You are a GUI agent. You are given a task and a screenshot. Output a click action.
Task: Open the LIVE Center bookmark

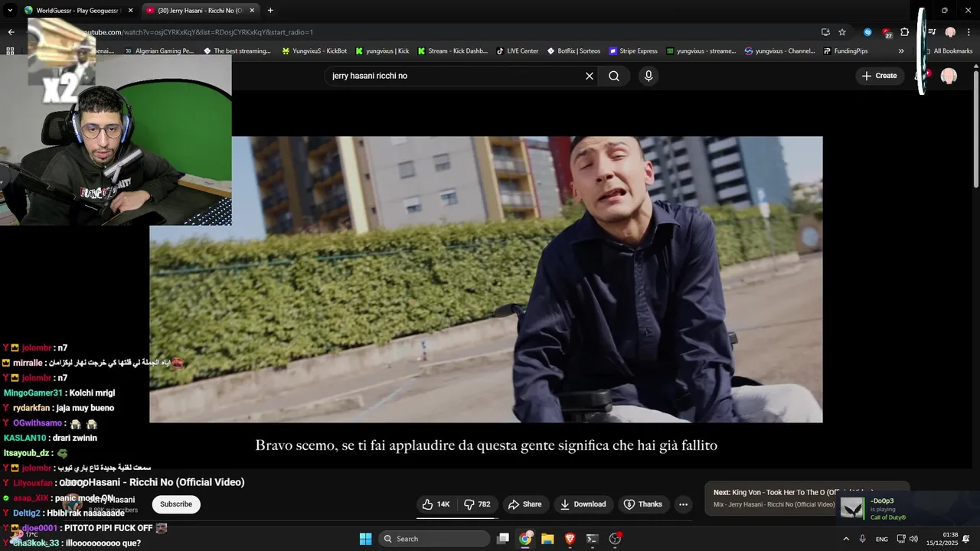tap(518, 51)
